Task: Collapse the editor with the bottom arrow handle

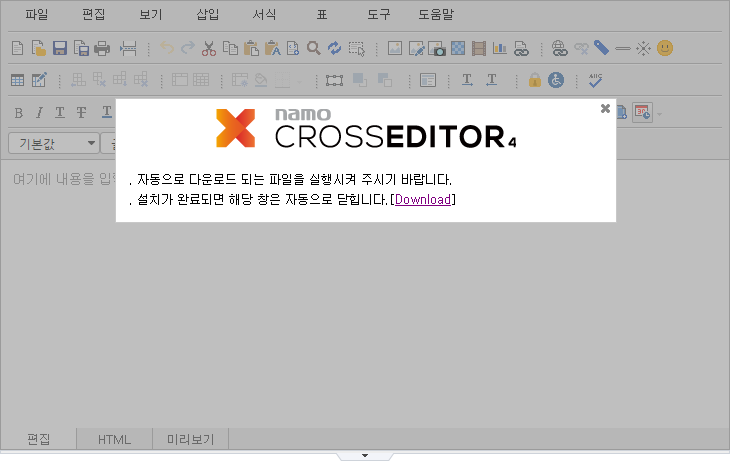Action: pyautogui.click(x=365, y=455)
